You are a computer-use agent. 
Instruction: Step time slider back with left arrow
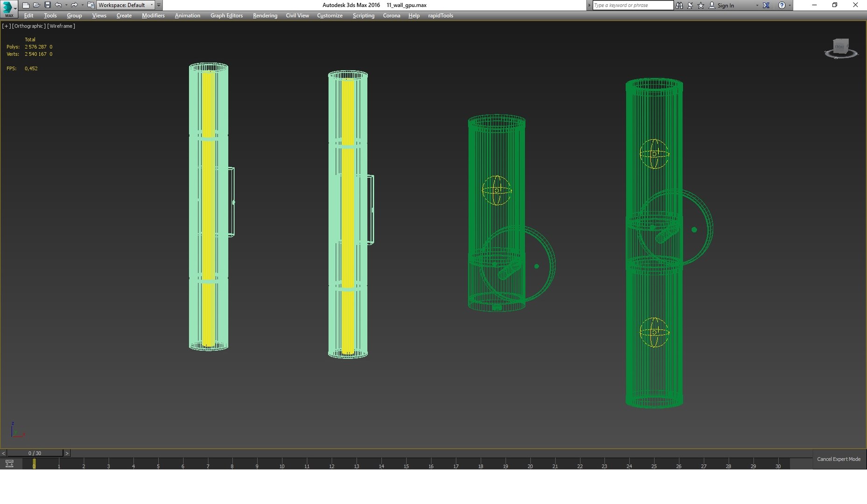3,453
